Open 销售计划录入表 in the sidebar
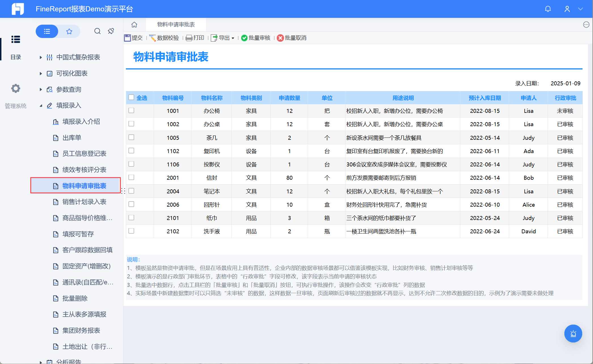 (84, 202)
